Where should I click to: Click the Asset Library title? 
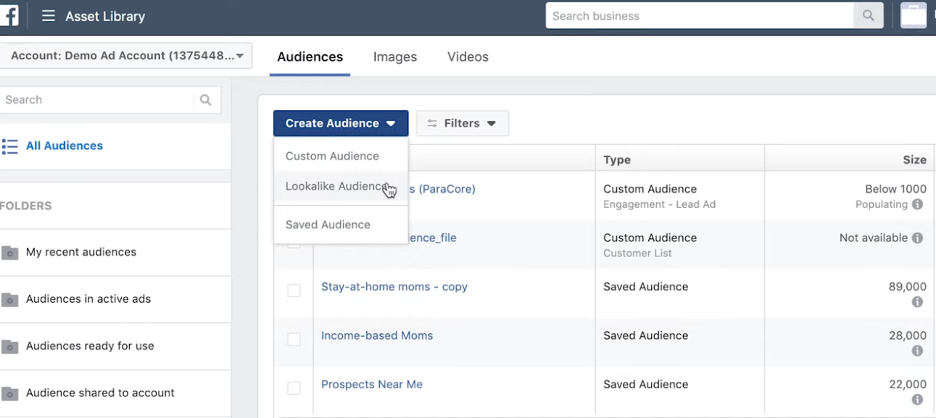pyautogui.click(x=105, y=17)
